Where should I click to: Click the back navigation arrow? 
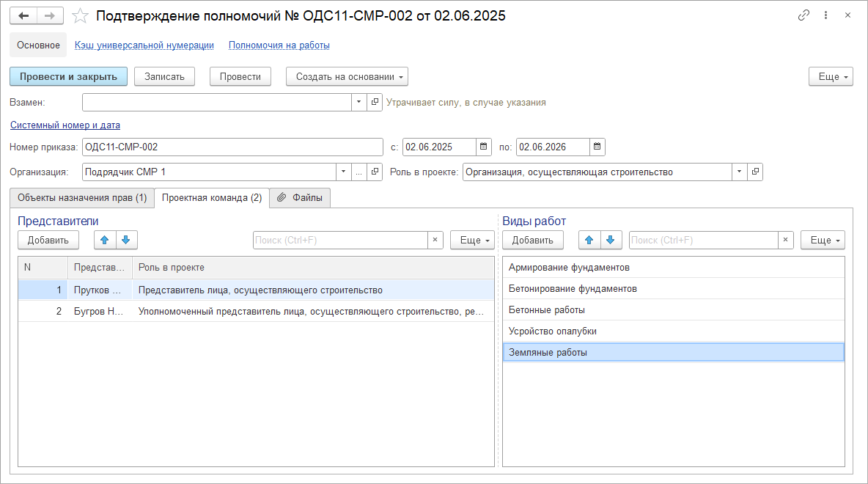pos(23,15)
